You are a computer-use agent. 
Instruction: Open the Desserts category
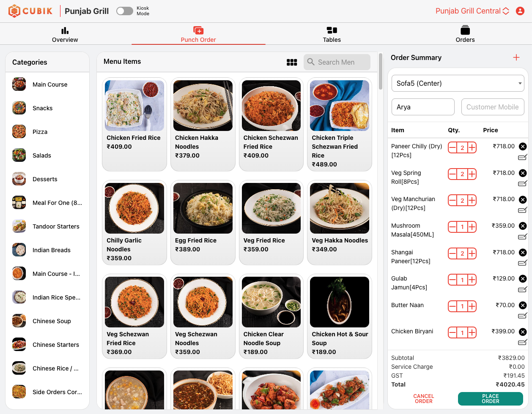point(47,179)
